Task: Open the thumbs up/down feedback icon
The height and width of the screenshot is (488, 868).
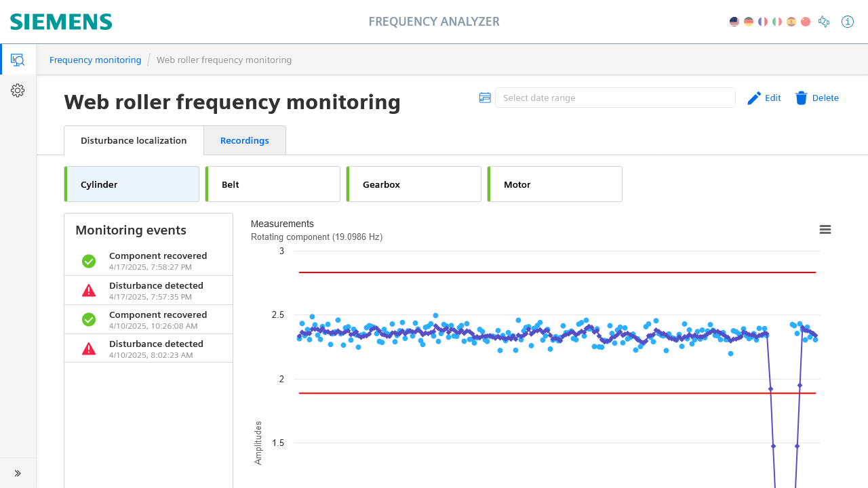Action: 825,22
